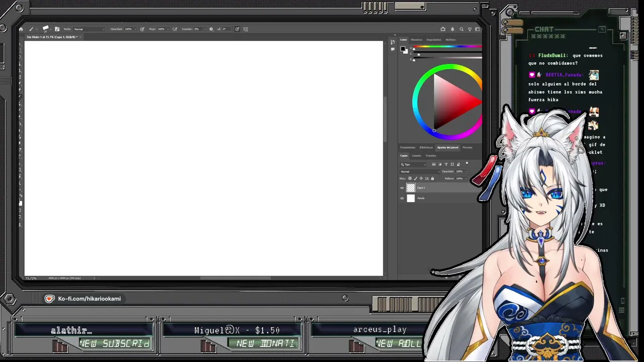The image size is (644, 362).
Task: Open the layer blend mode Normal dropdown
Action: pos(419,171)
